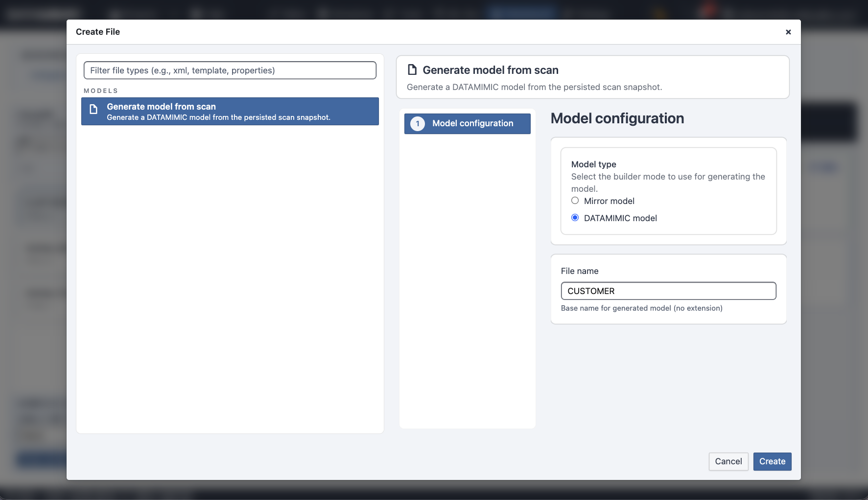Click the step number 1 circle
This screenshot has height=500, width=868.
coord(418,124)
